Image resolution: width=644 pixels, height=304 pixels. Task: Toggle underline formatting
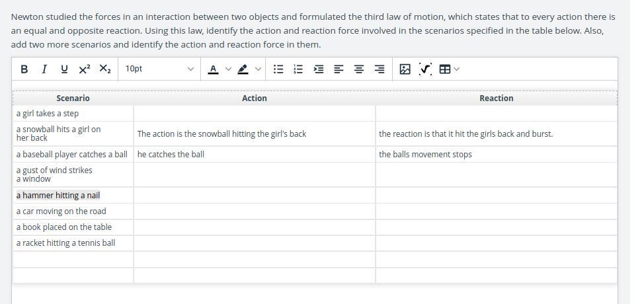point(64,69)
